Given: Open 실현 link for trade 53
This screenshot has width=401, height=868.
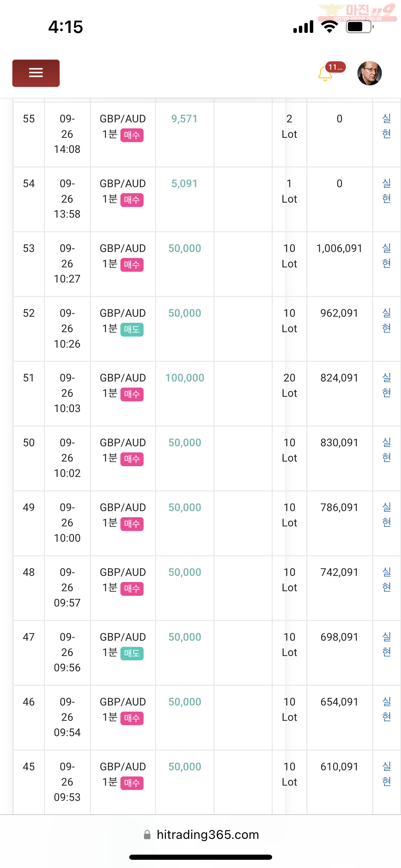Looking at the screenshot, I should tap(386, 256).
